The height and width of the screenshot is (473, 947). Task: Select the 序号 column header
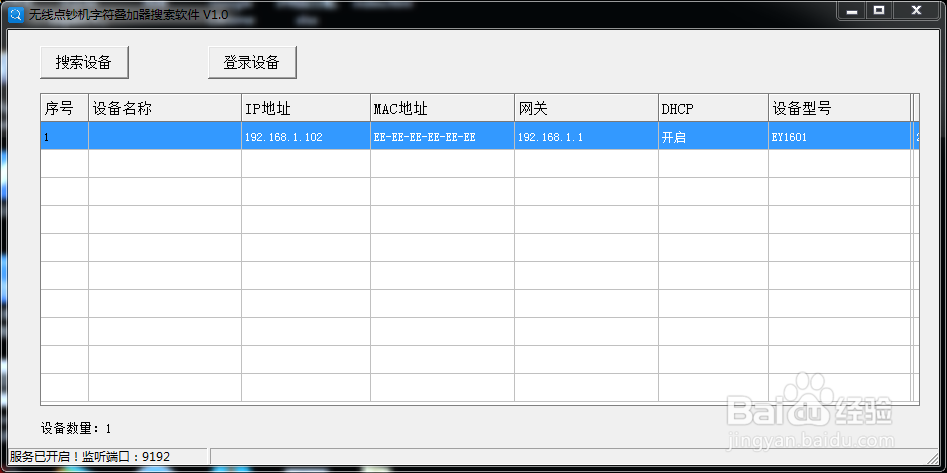point(65,108)
